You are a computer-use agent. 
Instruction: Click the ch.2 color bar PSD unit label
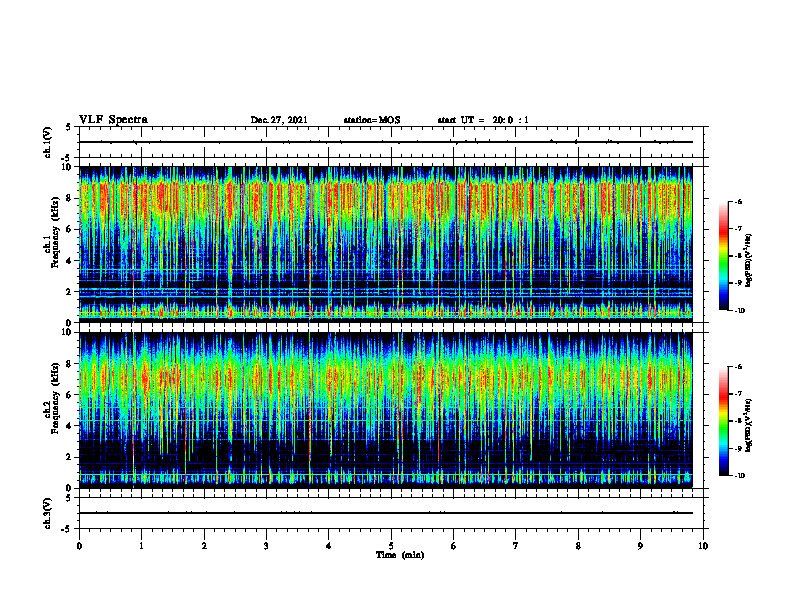[x=749, y=425]
